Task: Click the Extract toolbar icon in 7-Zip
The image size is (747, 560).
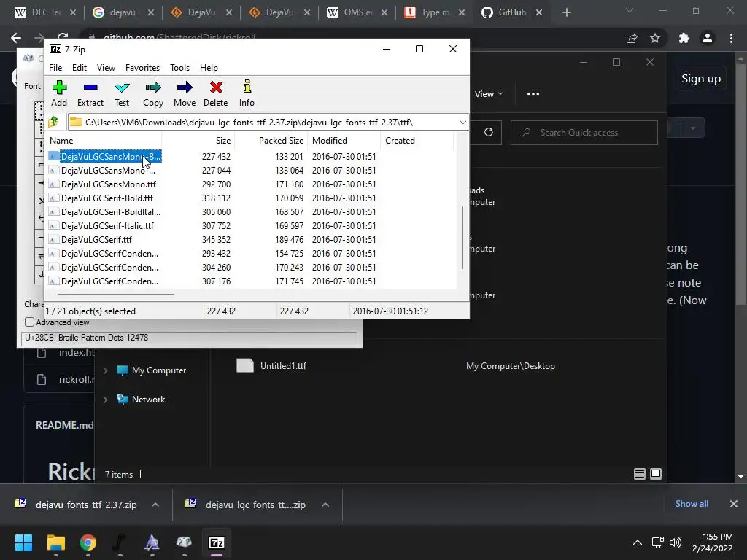Action: (x=90, y=93)
